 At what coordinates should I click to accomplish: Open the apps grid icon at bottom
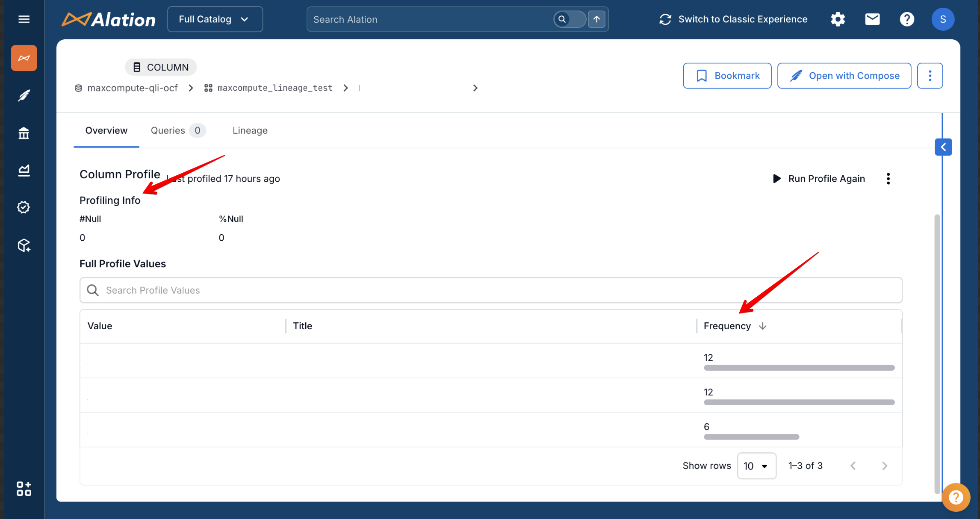(24, 489)
